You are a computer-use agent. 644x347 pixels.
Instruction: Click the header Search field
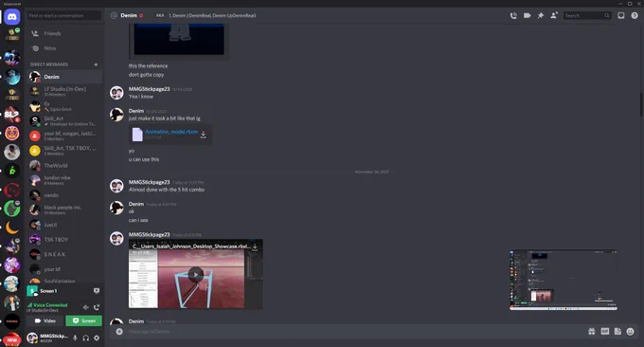(x=587, y=15)
